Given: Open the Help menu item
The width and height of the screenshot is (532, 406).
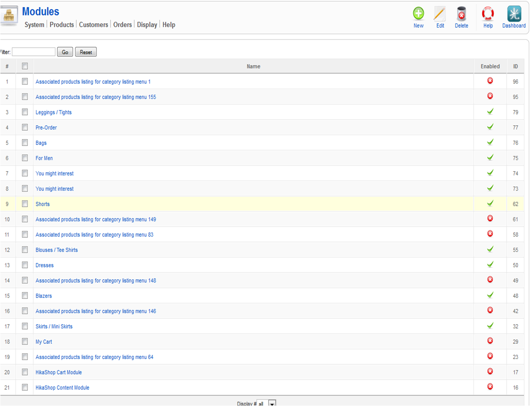Looking at the screenshot, I should click(169, 24).
